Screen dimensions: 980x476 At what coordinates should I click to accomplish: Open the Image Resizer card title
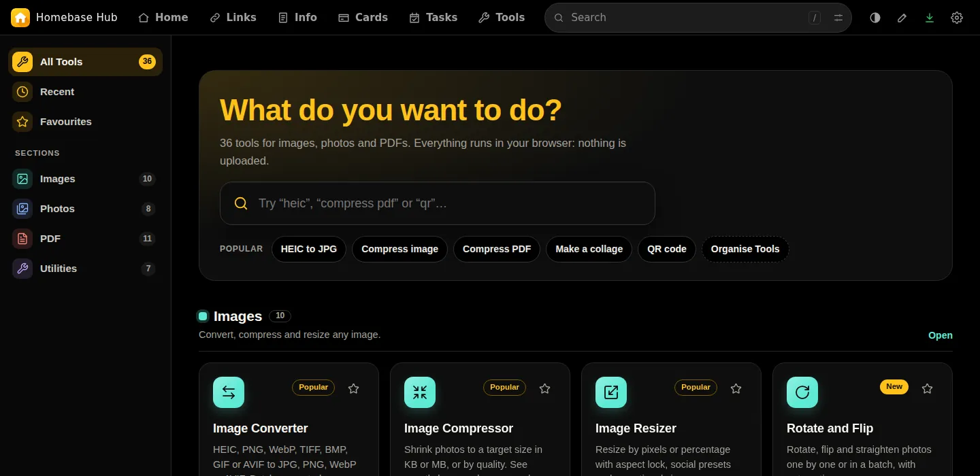[x=636, y=428]
